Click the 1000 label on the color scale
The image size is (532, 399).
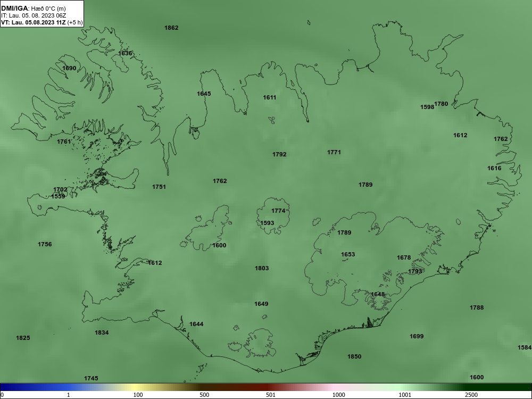(338, 395)
